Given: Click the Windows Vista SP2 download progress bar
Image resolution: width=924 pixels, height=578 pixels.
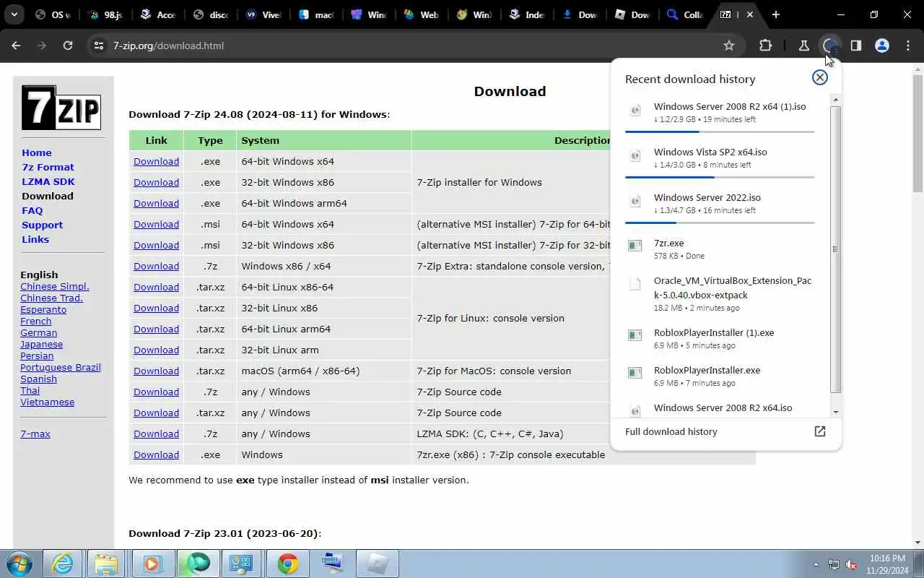Looking at the screenshot, I should pyautogui.click(x=720, y=177).
